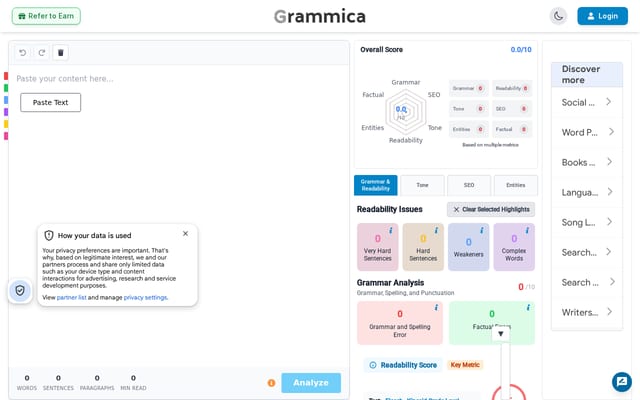Click the green color swatch
Viewport: 640px width, 400px height.
tap(6, 88)
